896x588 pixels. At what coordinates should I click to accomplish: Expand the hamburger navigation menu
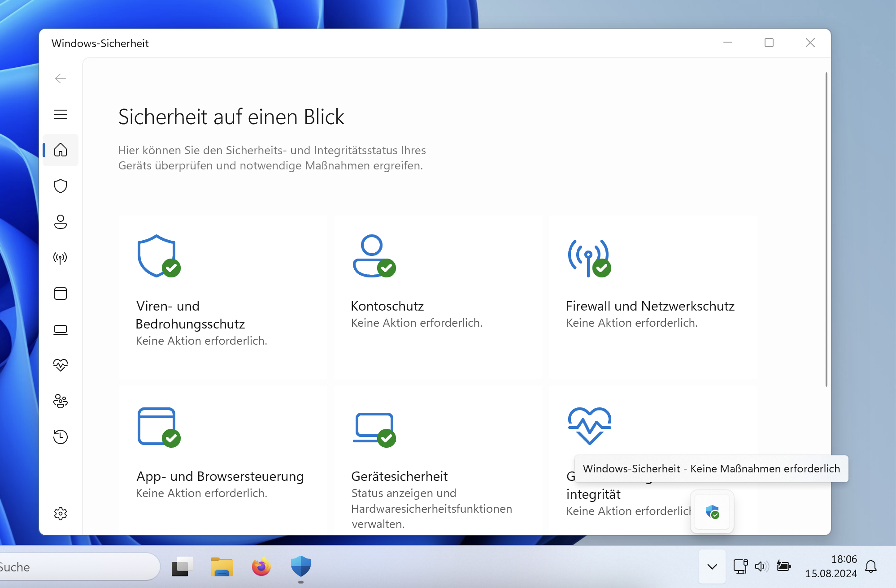pos(61,114)
